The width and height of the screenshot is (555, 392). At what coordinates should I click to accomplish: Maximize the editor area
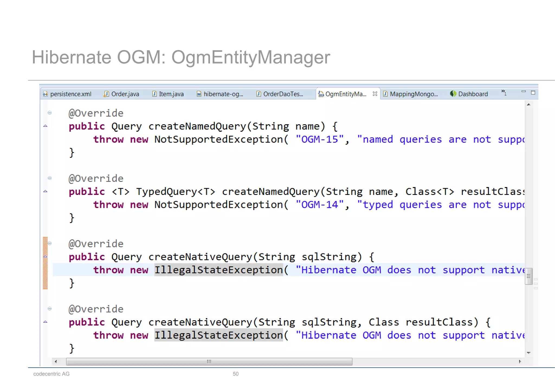point(533,93)
